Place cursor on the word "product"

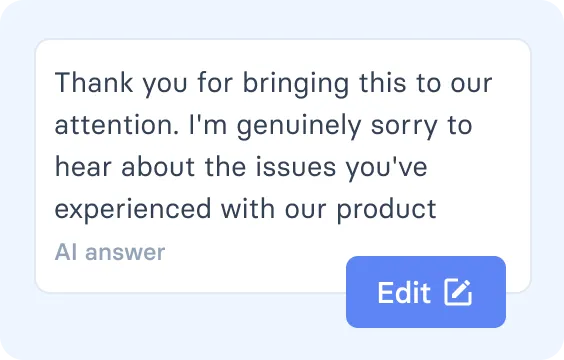(386, 210)
